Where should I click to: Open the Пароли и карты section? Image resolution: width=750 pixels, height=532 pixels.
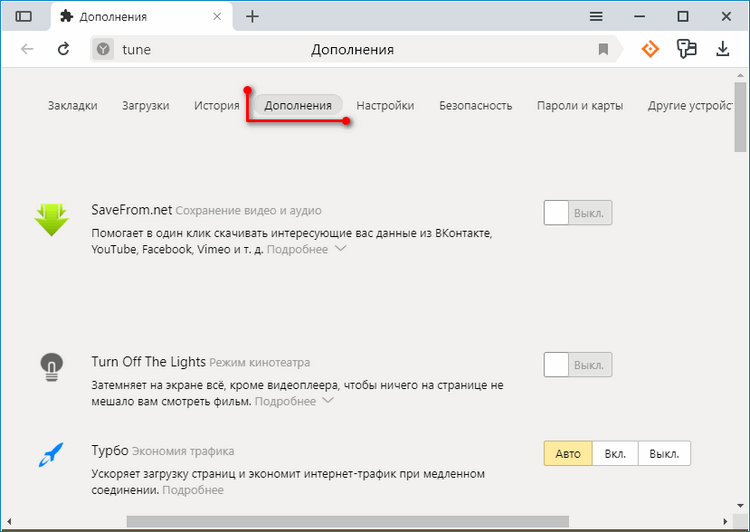pos(580,106)
